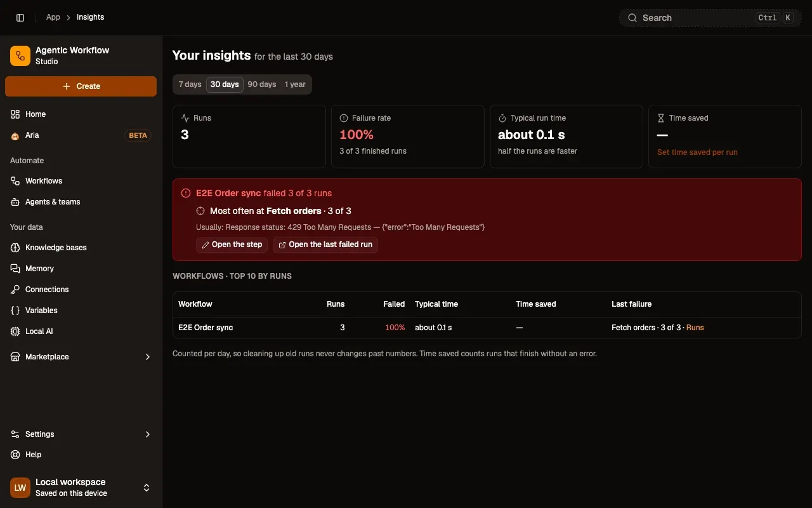Click the Agentic Workflow Studio logo
This screenshot has width=812, height=508.
(20, 56)
